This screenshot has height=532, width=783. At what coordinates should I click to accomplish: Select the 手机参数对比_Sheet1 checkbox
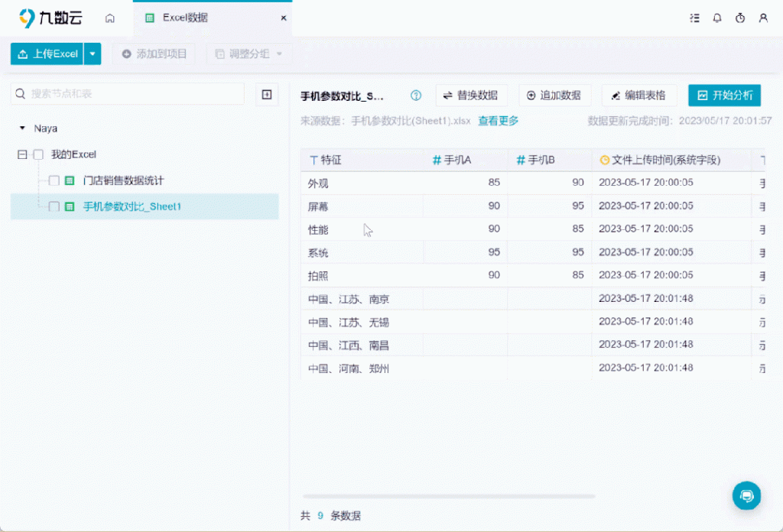pyautogui.click(x=54, y=206)
